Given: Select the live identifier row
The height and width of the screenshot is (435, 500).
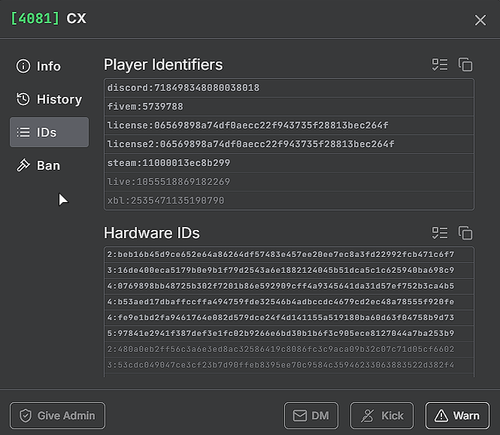Looking at the screenshot, I should click(x=289, y=182).
